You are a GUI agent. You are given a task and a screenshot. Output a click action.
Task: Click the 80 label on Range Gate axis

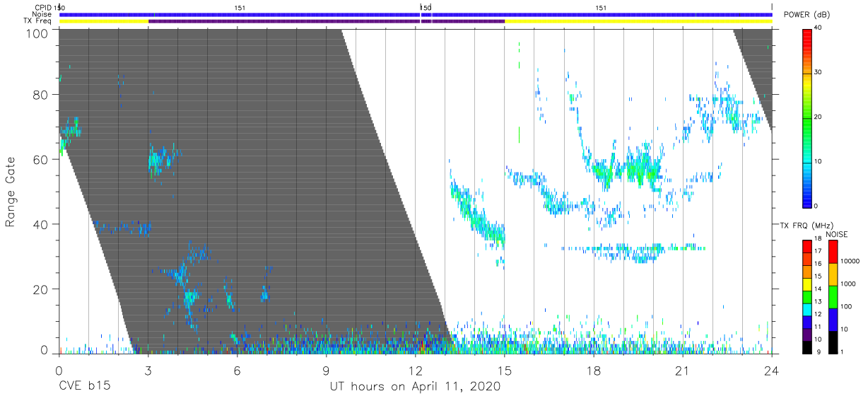41,94
